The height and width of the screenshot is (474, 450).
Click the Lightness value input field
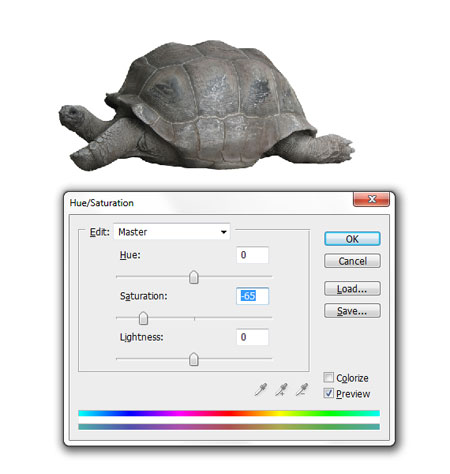(x=252, y=337)
